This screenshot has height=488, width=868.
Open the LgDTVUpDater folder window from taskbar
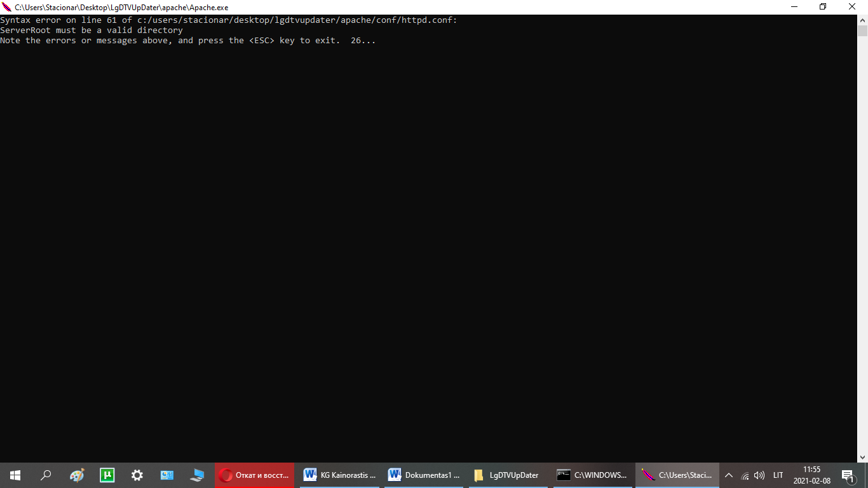[x=508, y=475]
